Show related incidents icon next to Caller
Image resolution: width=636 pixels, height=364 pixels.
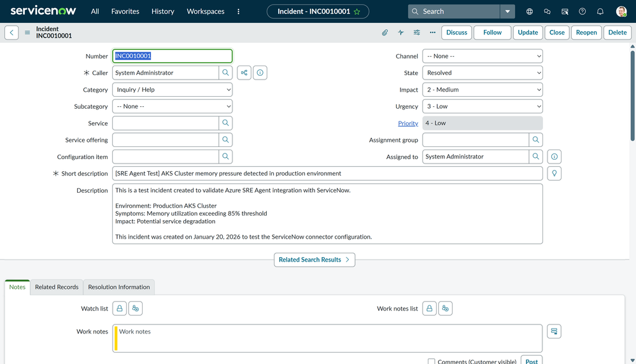tap(244, 73)
